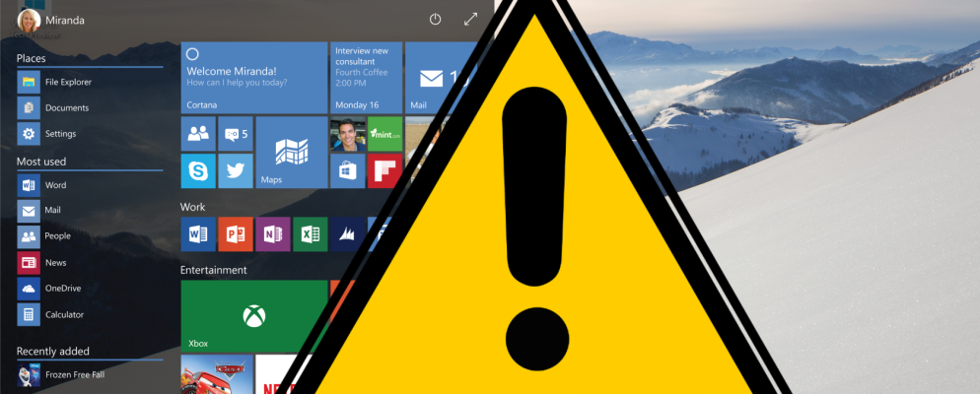This screenshot has height=394, width=980.
Task: Expand Start menu to full screen
Action: coord(470,20)
